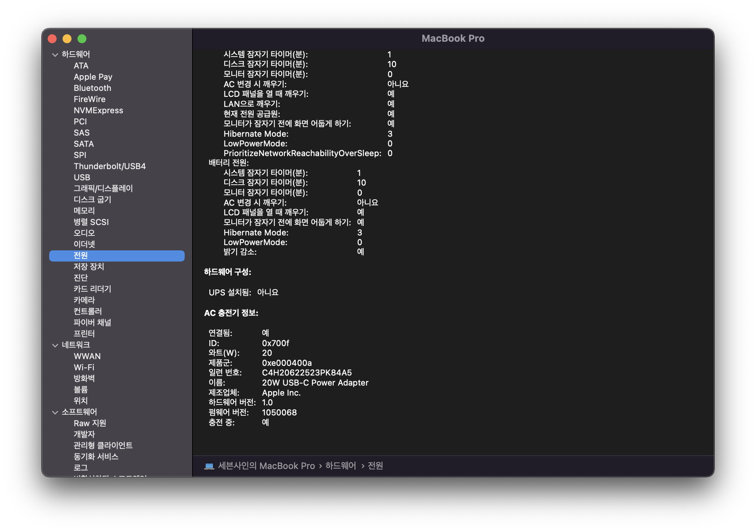Select 저장 장치 in the sidebar
Image resolution: width=756 pixels, height=532 pixels.
[x=89, y=267]
